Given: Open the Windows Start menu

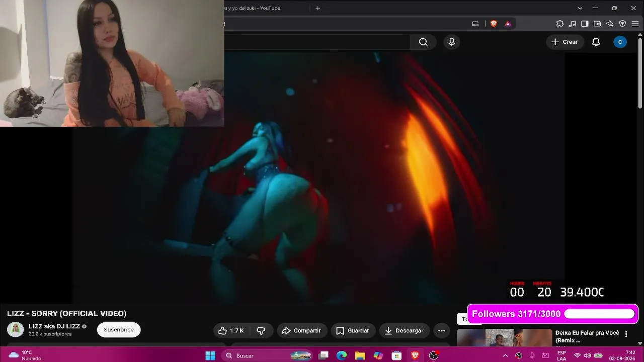Looking at the screenshot, I should (x=210, y=356).
